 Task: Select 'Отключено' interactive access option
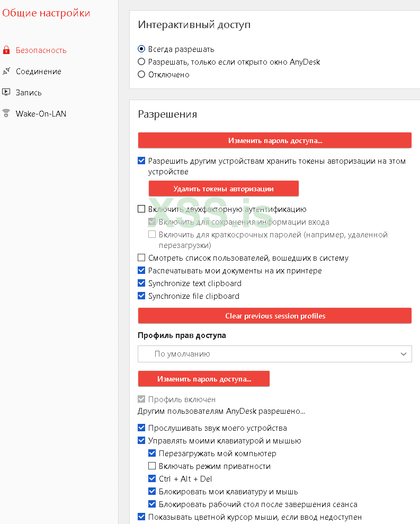click(x=141, y=75)
